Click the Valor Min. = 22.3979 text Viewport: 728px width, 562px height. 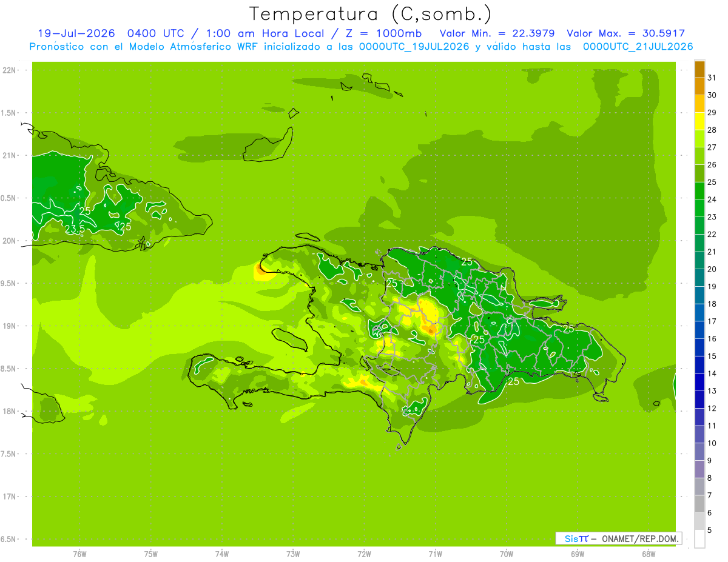[x=497, y=33]
